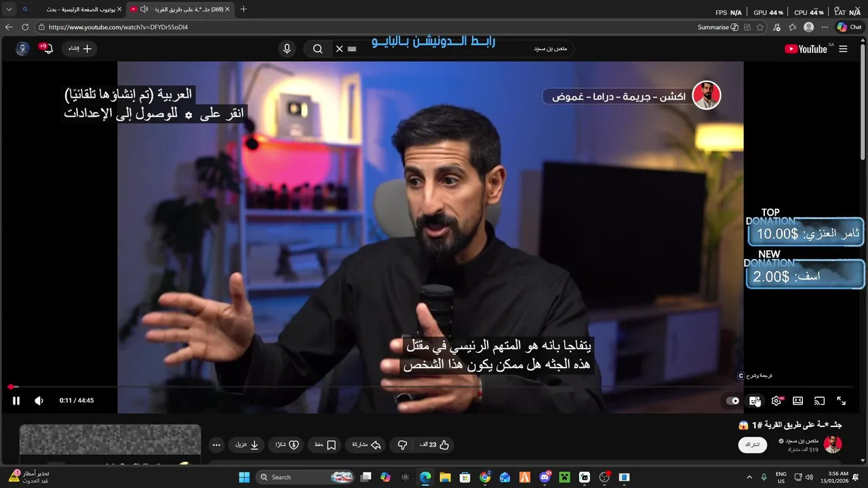
Task: Add page to favorites star
Action: click(760, 27)
